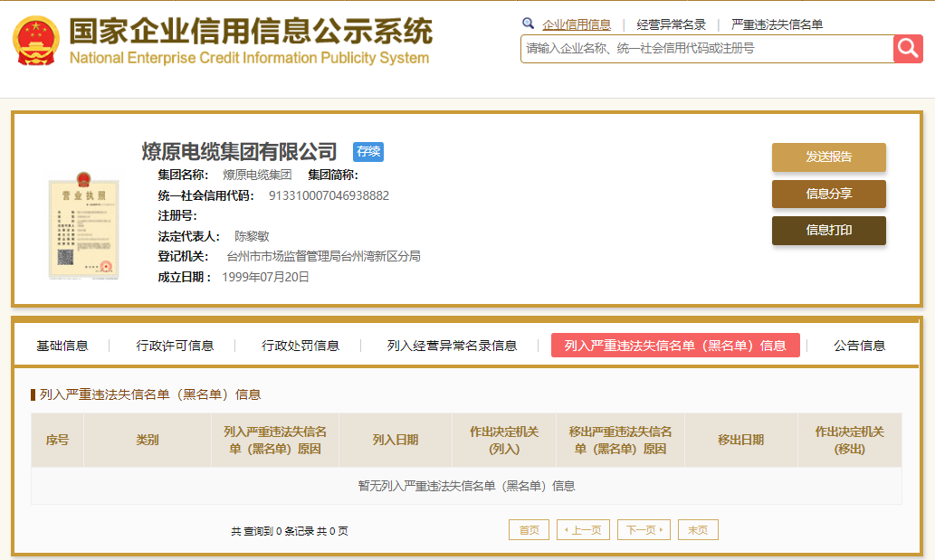Click the group name value 燎原电缆集团
The height and width of the screenshot is (560, 935).
[257, 175]
